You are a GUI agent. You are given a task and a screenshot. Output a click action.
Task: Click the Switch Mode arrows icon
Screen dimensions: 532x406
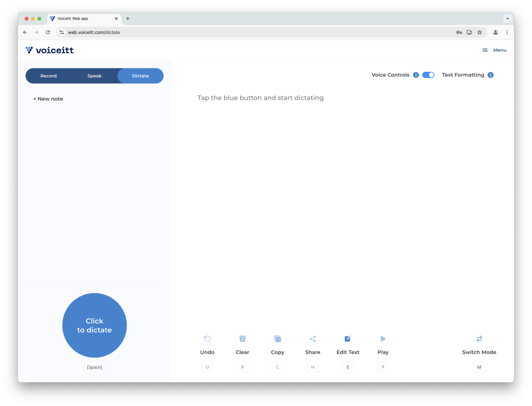pos(479,339)
